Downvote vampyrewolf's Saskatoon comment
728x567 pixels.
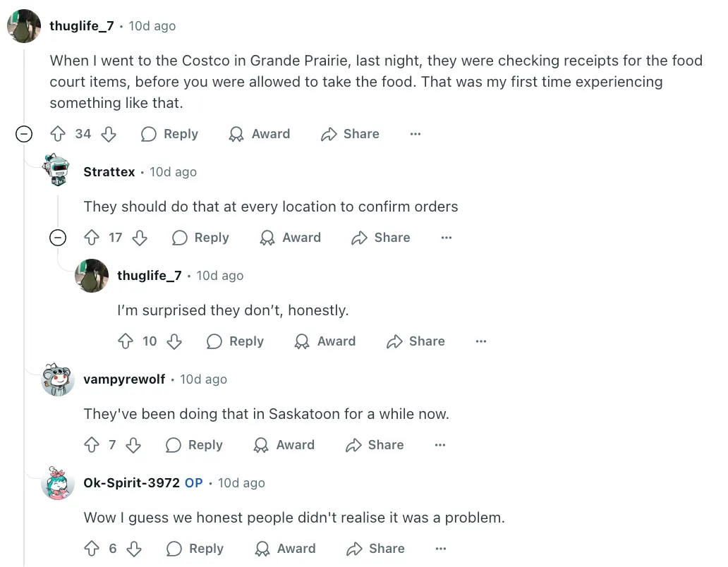133,445
